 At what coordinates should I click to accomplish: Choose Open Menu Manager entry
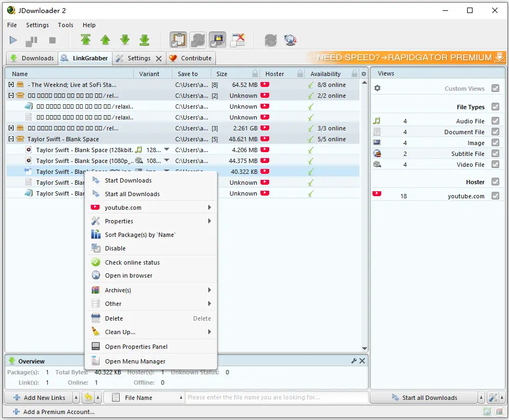click(151, 361)
